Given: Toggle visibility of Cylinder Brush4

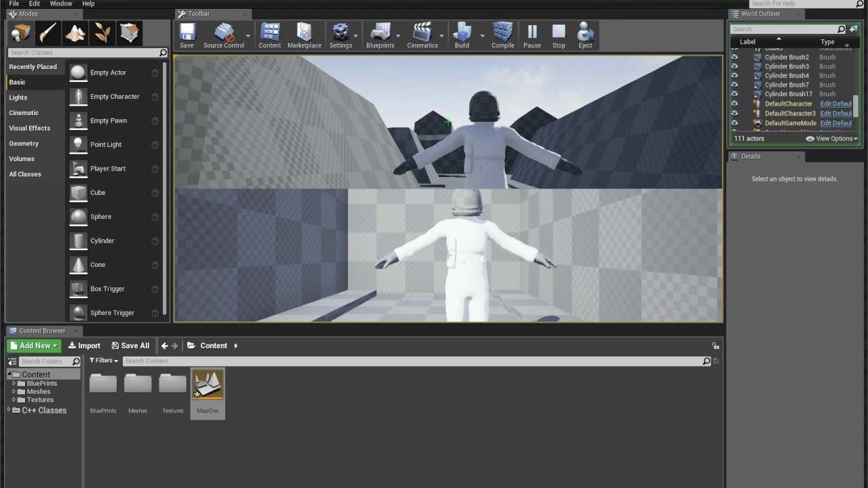Looking at the screenshot, I should [734, 76].
